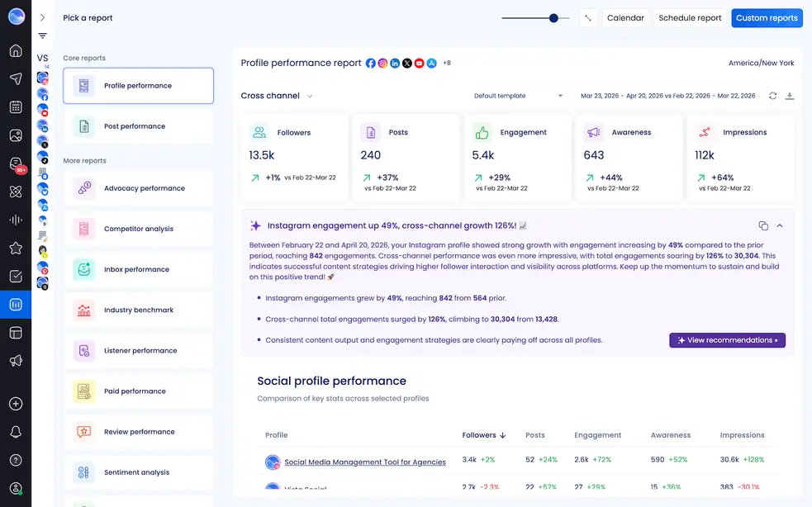Image resolution: width=812 pixels, height=507 pixels.
Task: Click the highlighted Reports bar-chart icon
Action: point(17,304)
